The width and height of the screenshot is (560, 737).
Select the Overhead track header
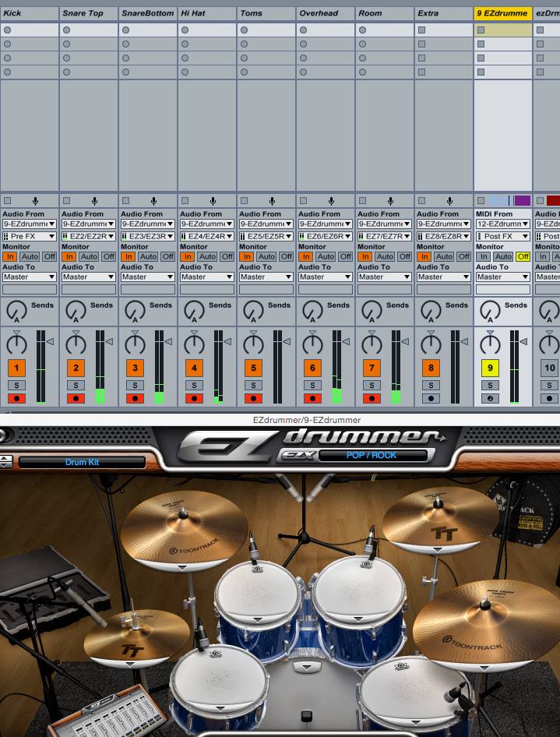[x=325, y=13]
